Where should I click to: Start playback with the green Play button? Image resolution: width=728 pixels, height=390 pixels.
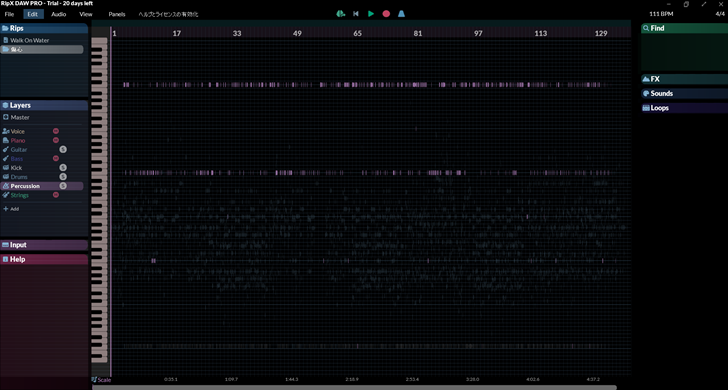point(371,14)
